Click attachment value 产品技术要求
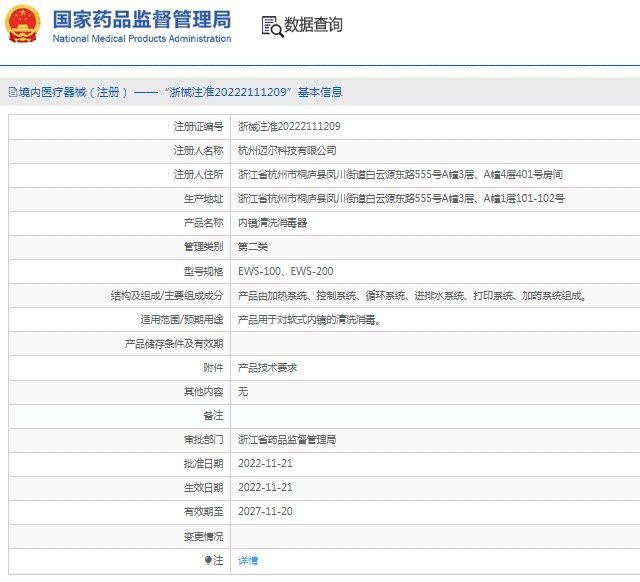The image size is (640, 582). click(268, 368)
